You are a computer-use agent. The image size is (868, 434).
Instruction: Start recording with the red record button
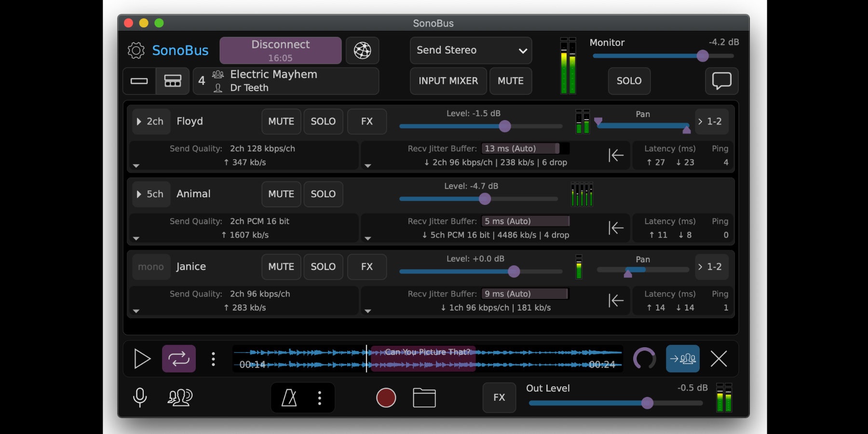point(386,398)
